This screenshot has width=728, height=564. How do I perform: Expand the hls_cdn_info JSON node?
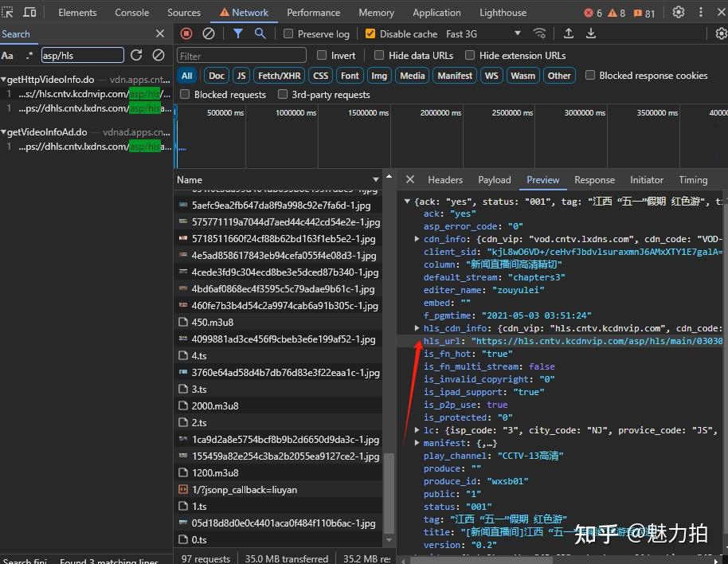point(417,328)
